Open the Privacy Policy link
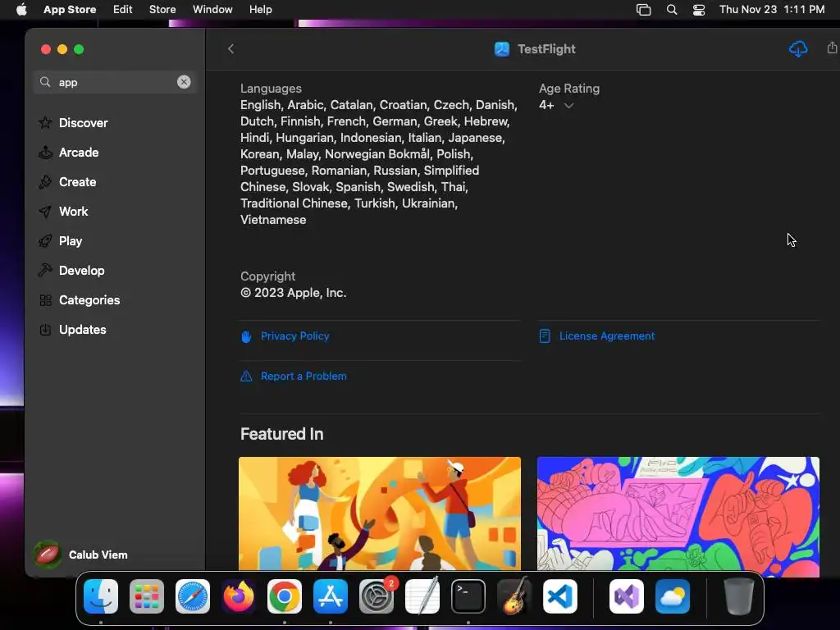Viewport: 840px width, 630px height. (x=294, y=336)
